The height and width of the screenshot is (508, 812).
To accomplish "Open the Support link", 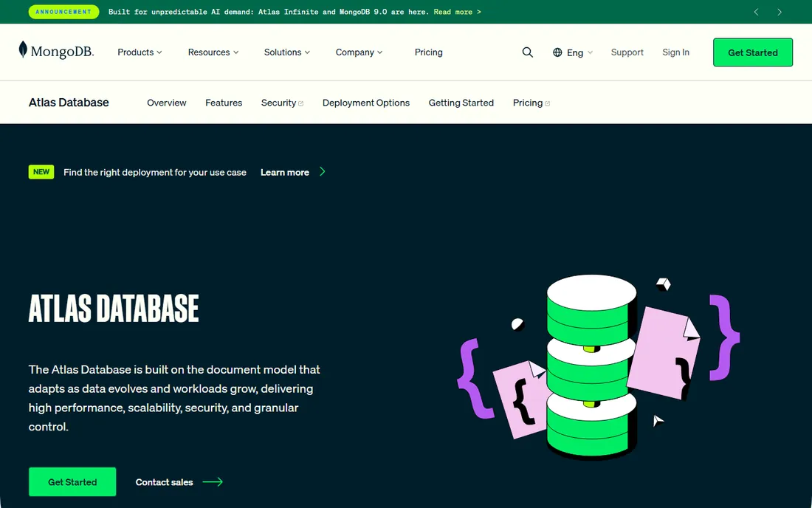I will pyautogui.click(x=627, y=52).
